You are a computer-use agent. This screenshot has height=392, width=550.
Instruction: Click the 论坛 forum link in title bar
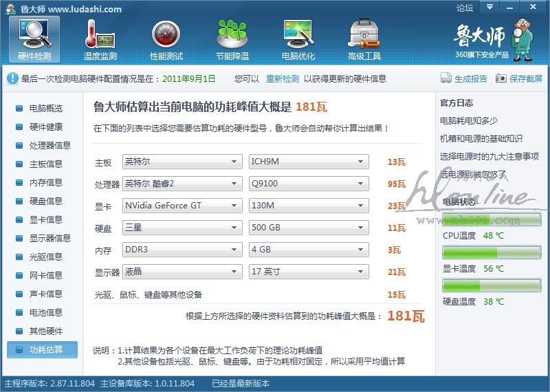[465, 8]
